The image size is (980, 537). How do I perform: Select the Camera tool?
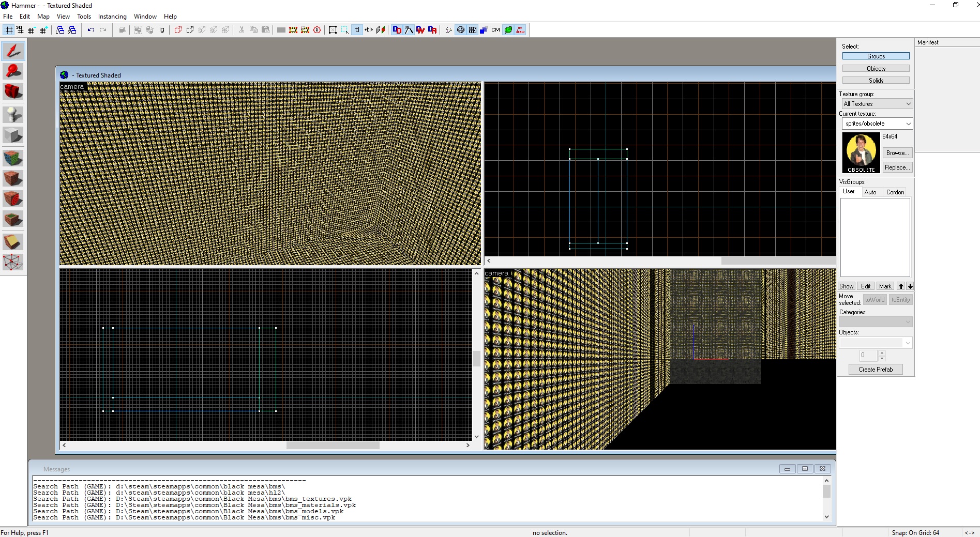[13, 92]
